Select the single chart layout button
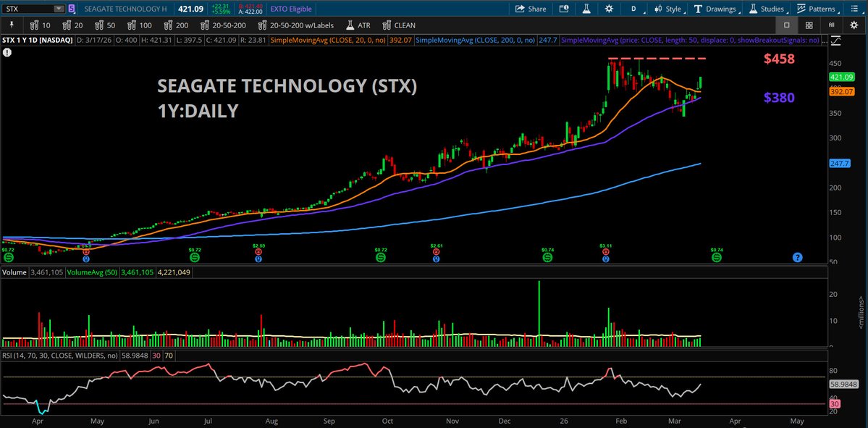The image size is (868, 428). tap(787, 25)
